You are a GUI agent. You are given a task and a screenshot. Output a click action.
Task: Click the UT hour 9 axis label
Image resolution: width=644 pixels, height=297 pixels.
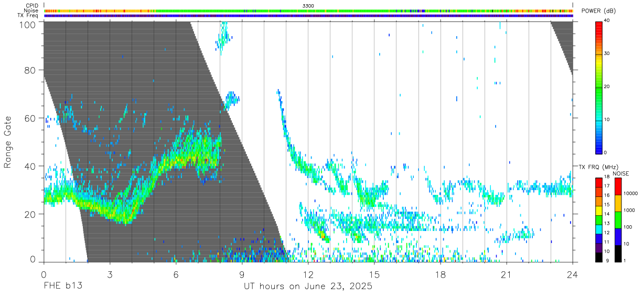242,274
